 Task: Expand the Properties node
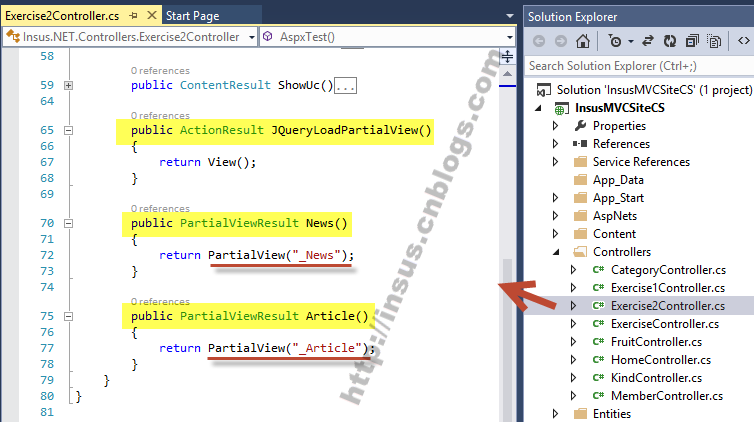pyautogui.click(x=555, y=126)
